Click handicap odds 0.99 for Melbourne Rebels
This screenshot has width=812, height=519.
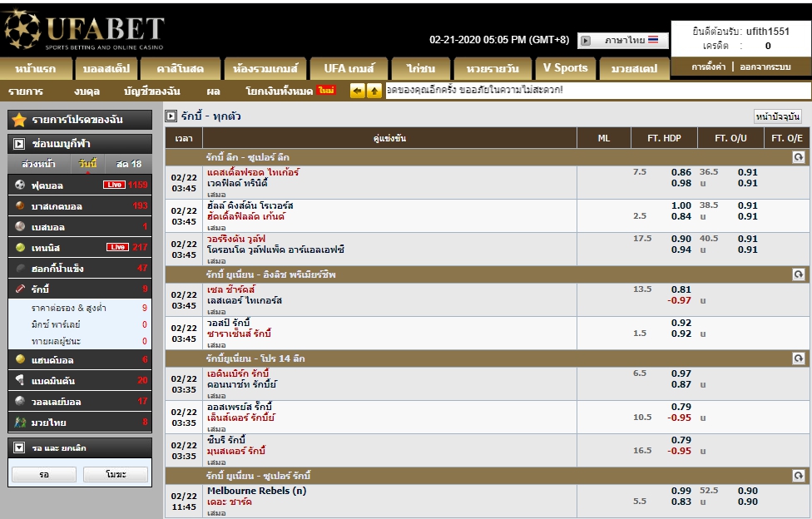click(681, 491)
